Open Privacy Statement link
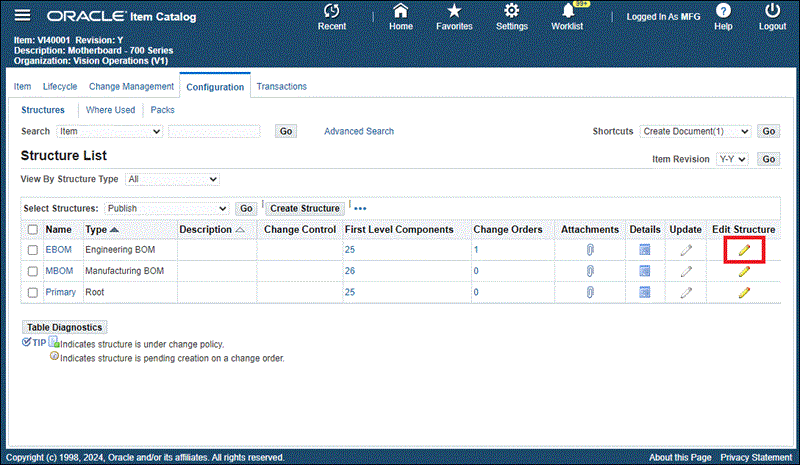800x465 pixels. point(756,457)
